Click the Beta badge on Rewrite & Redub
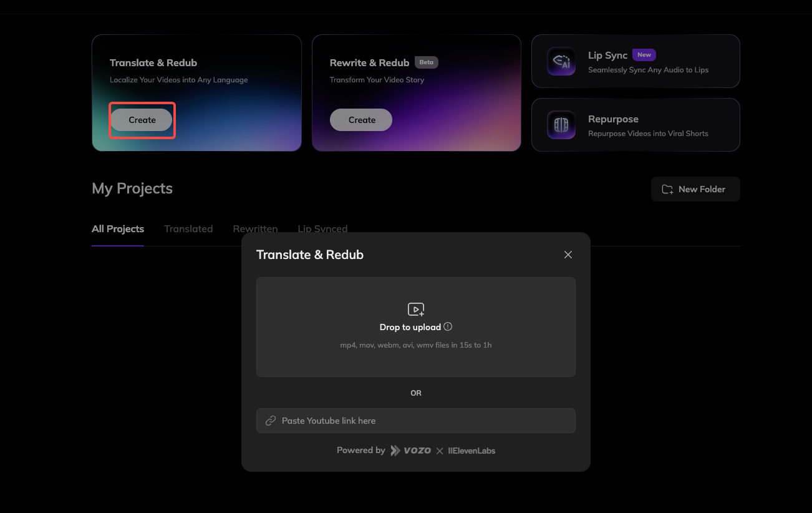The height and width of the screenshot is (513, 812). coord(427,62)
